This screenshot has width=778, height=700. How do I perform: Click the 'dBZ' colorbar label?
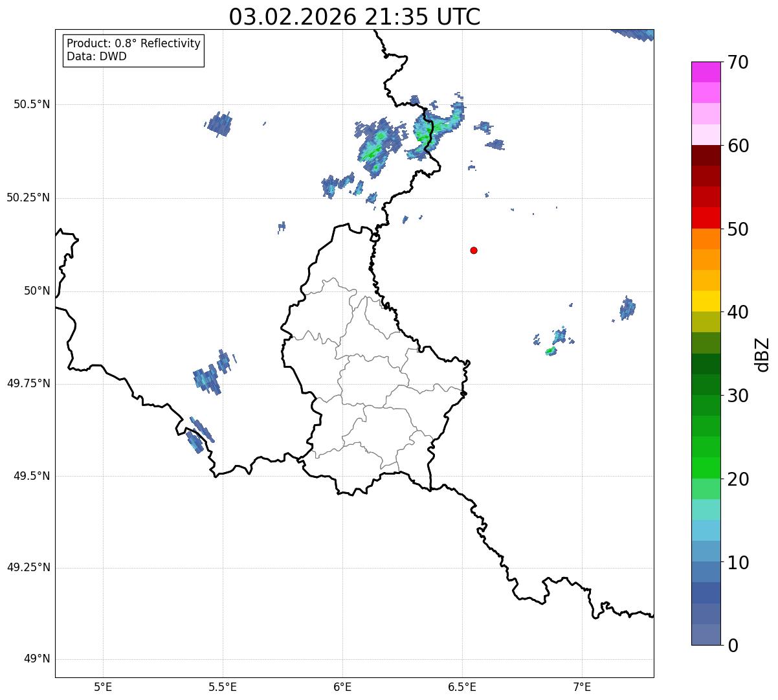pyautogui.click(x=762, y=354)
